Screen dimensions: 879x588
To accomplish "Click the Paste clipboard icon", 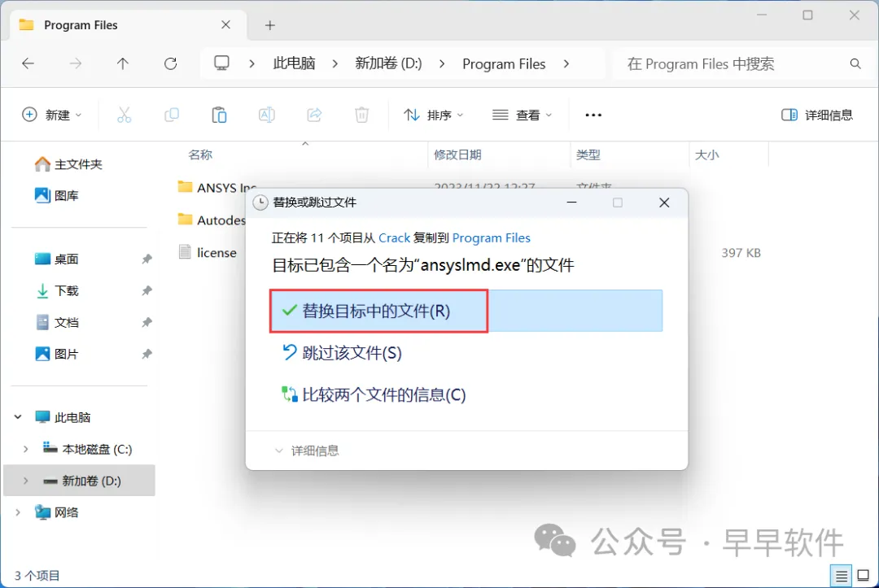I will tap(219, 115).
